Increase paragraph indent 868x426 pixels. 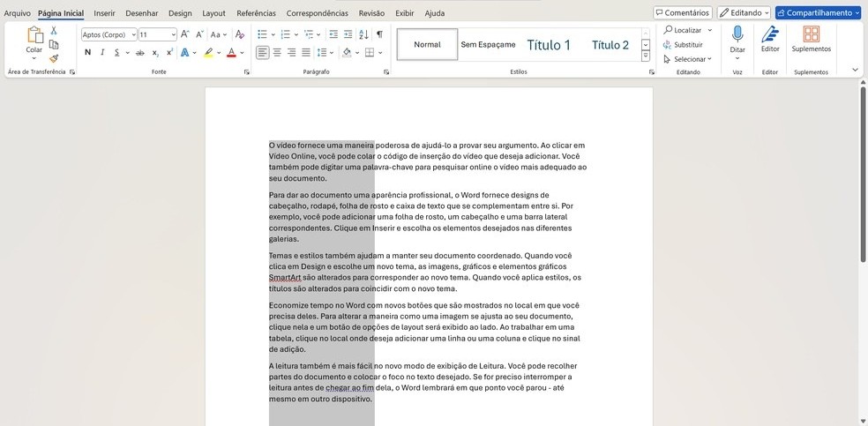[x=348, y=34]
